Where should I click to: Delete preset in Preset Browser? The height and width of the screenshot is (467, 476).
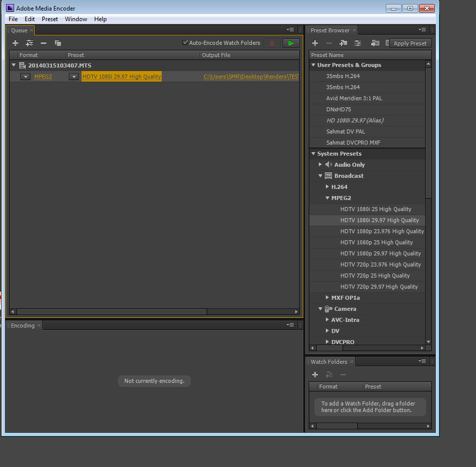pos(329,43)
